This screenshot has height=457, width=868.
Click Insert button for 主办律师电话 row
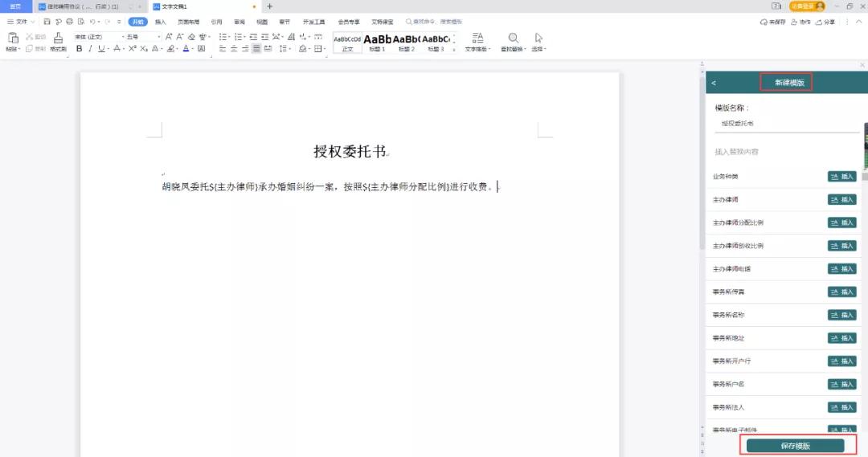(x=842, y=269)
